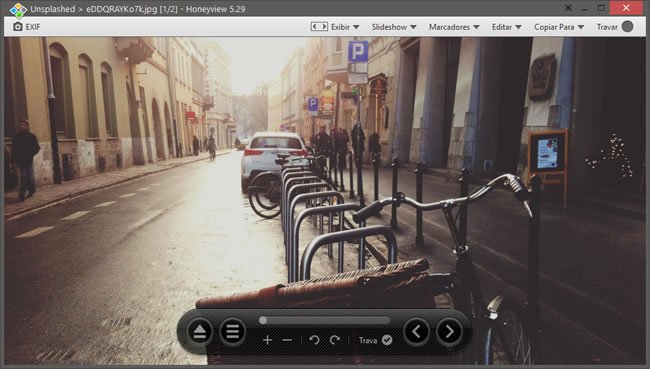The width and height of the screenshot is (650, 369).
Task: Open the Editar menu
Action: [x=507, y=27]
